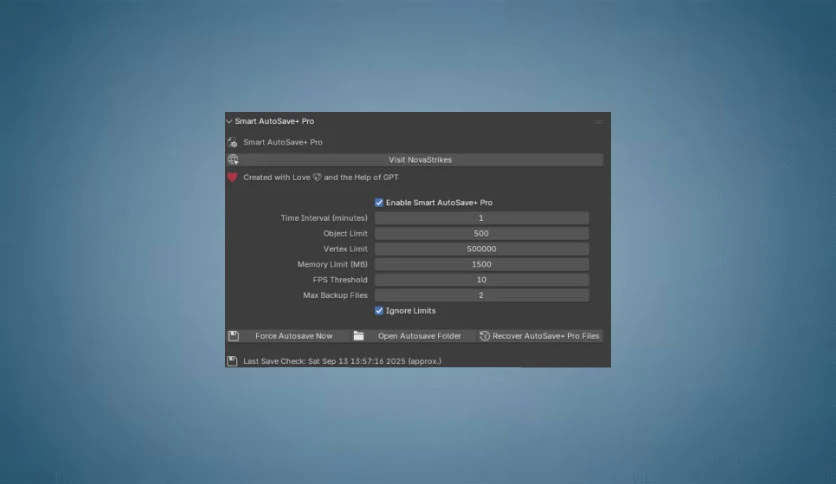Select the Object Limit value 500
Image resolution: width=836 pixels, height=484 pixels.
[x=481, y=233]
